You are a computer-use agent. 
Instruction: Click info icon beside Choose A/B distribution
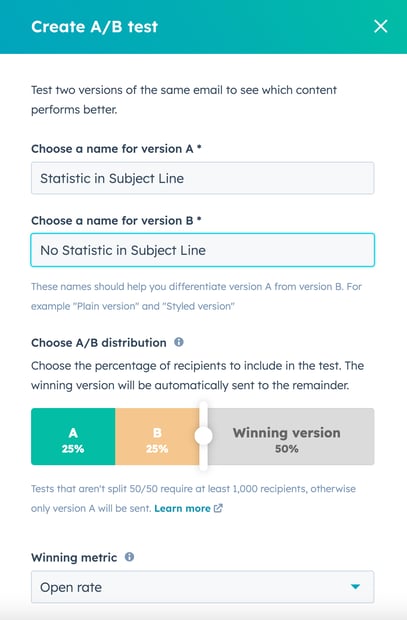(x=179, y=342)
